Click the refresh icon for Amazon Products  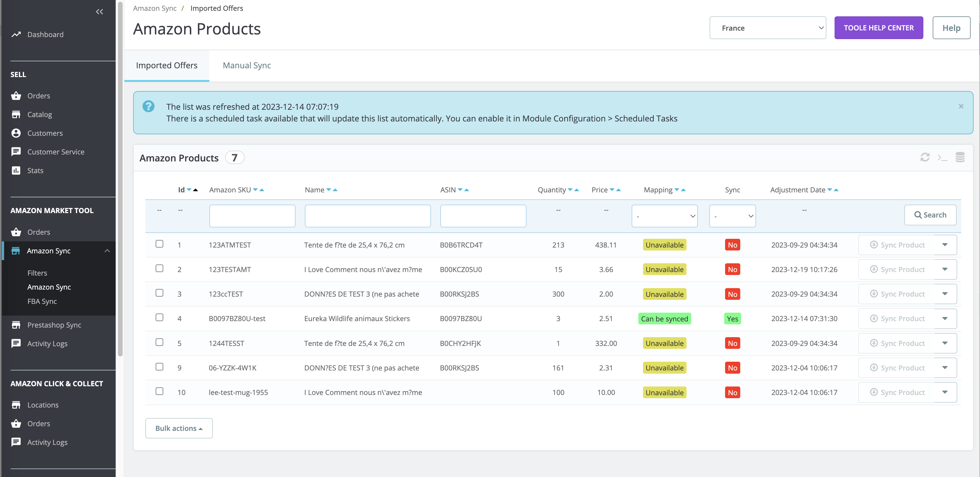[925, 157]
